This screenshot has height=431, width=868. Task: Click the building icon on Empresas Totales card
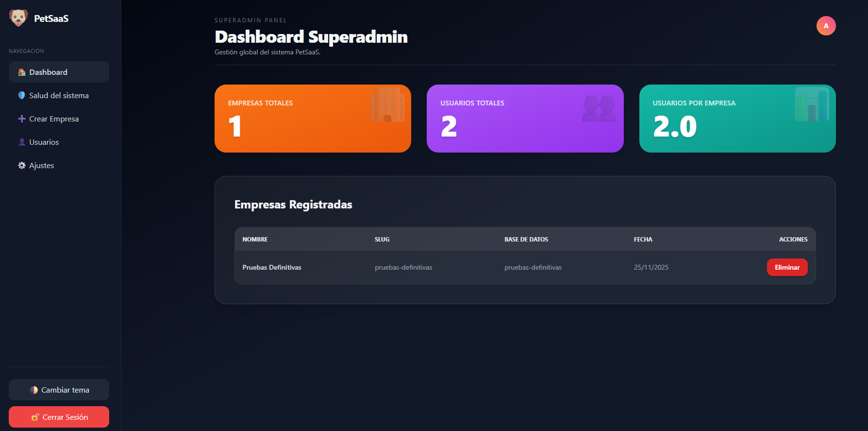387,104
